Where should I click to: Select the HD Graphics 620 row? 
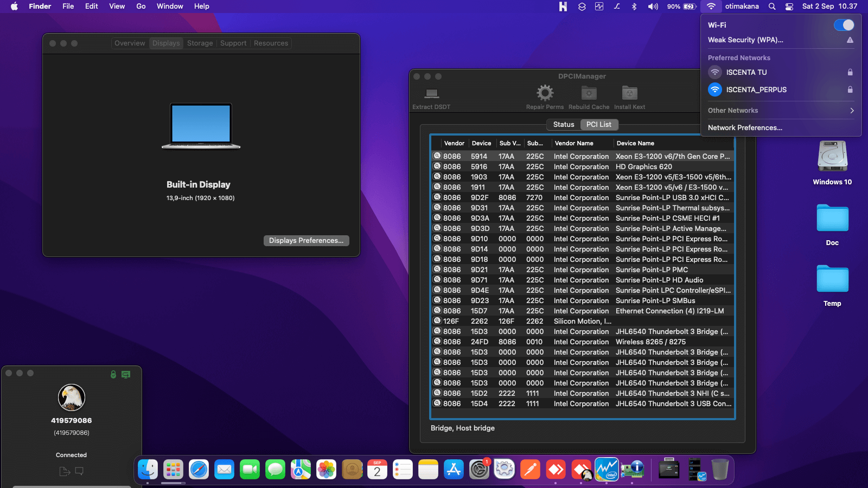[x=583, y=167]
